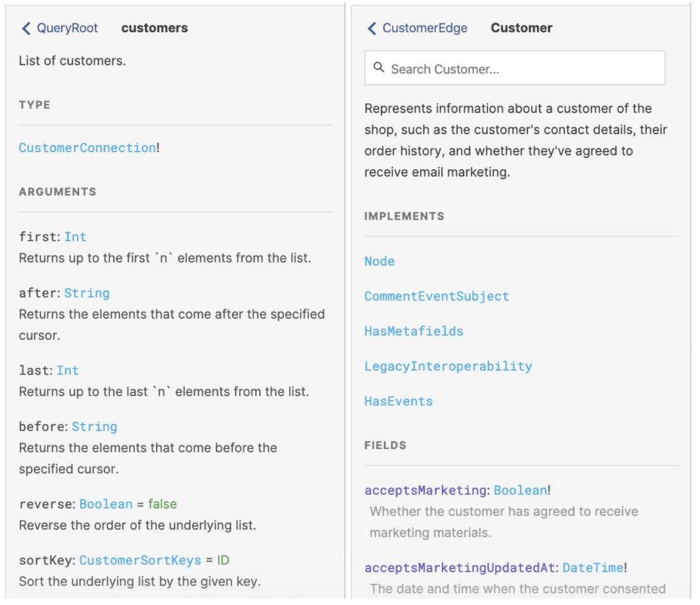Screen dimensions: 700x605
Task: Click the Int type of the first argument
Action: 75,237
